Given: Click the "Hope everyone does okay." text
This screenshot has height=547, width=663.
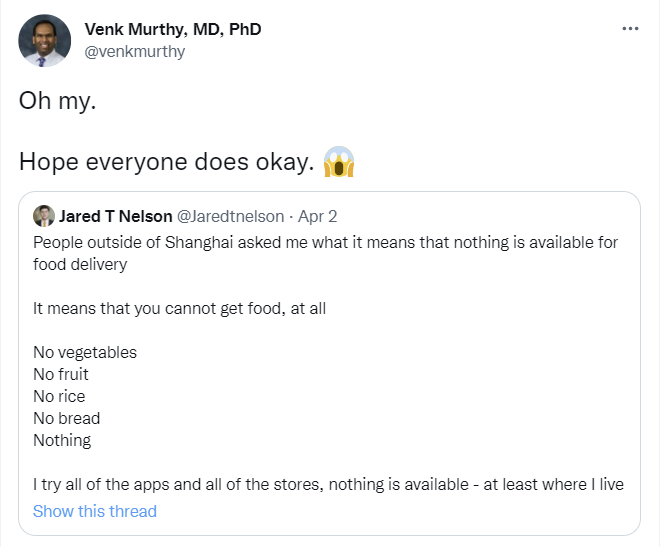Looking at the screenshot, I should (x=166, y=162).
